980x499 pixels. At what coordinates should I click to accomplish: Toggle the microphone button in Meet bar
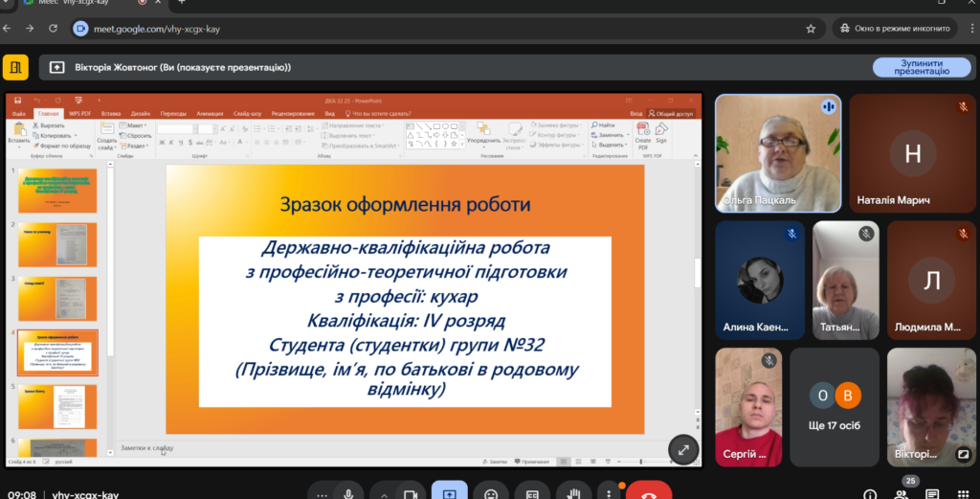click(348, 493)
